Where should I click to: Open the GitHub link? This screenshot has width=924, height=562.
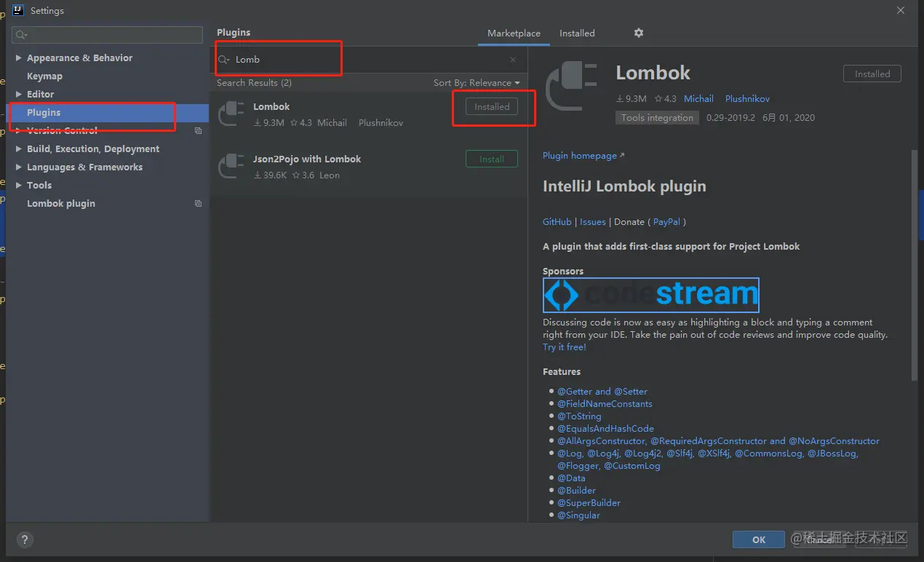[x=557, y=222]
